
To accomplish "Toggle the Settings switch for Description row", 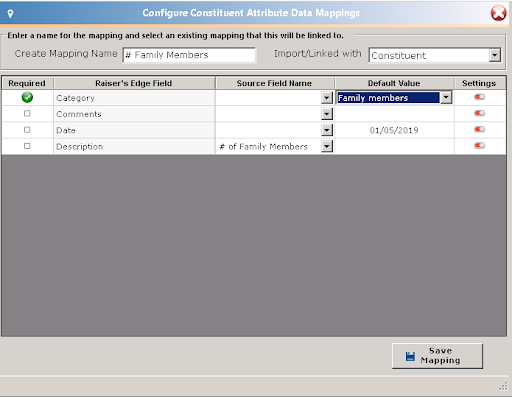I will (x=480, y=146).
